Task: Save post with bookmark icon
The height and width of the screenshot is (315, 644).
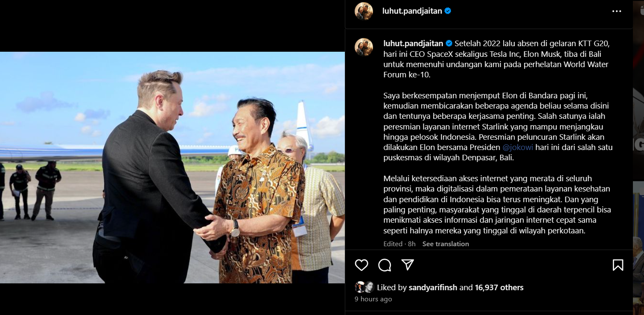Action: [618, 265]
